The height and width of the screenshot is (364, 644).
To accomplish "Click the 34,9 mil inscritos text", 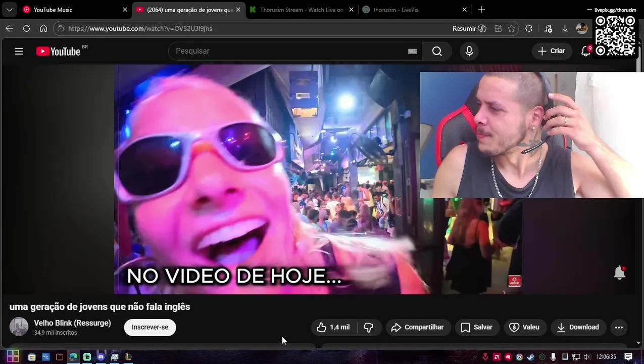I will pyautogui.click(x=56, y=333).
